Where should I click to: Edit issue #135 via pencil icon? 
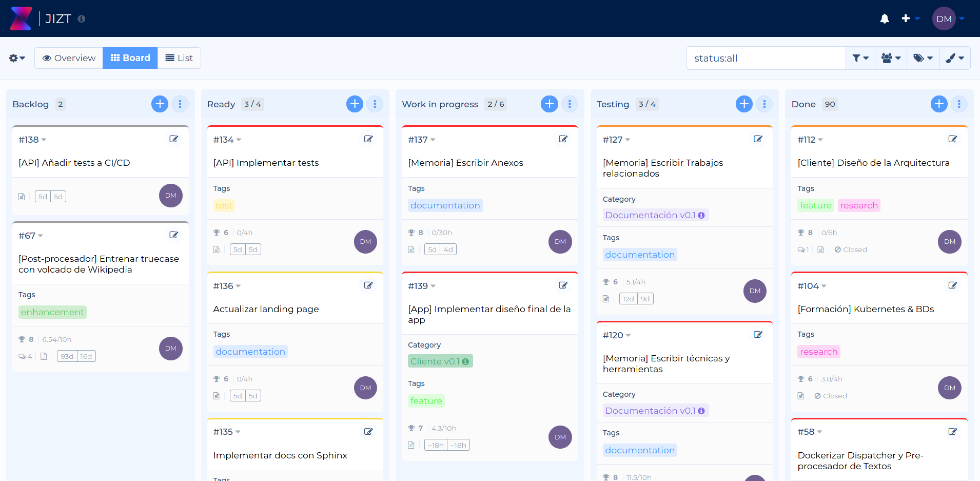tap(368, 432)
